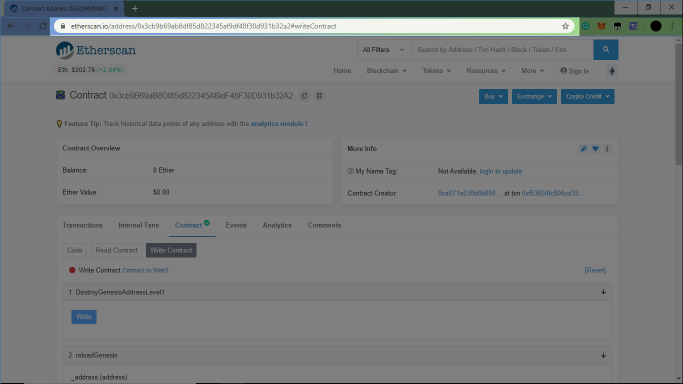Select the Contract tab
683x384 pixels.
coord(192,225)
